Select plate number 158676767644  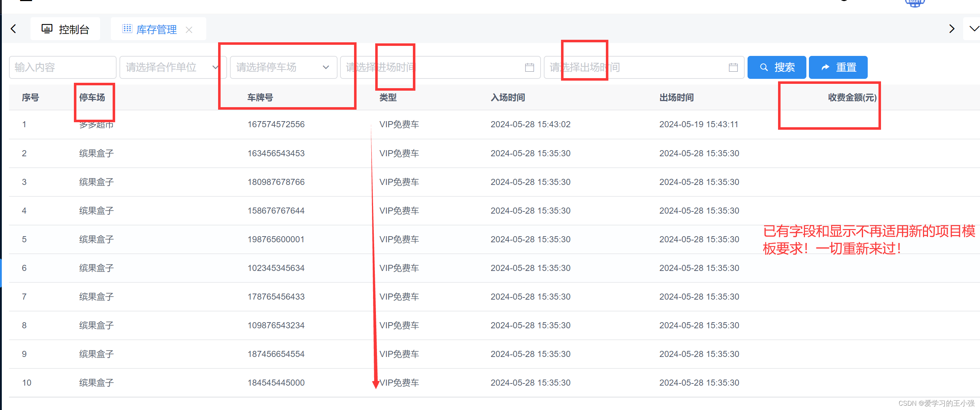pyautogui.click(x=276, y=211)
